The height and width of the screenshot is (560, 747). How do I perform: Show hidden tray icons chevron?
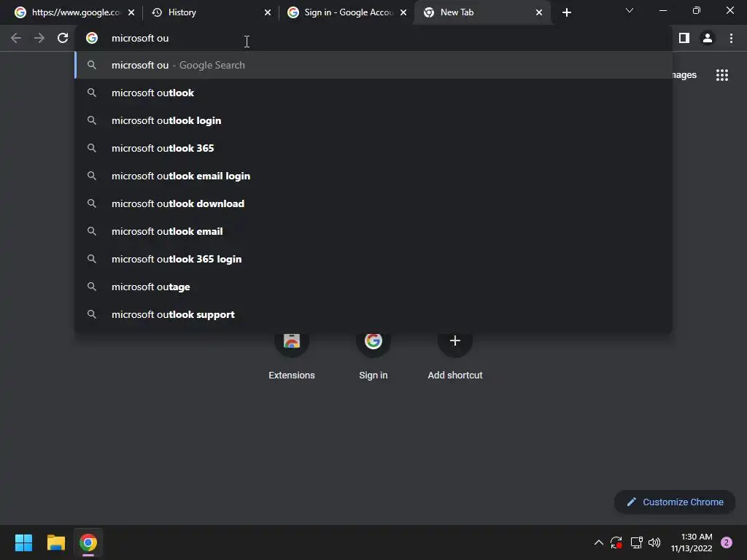click(x=599, y=542)
